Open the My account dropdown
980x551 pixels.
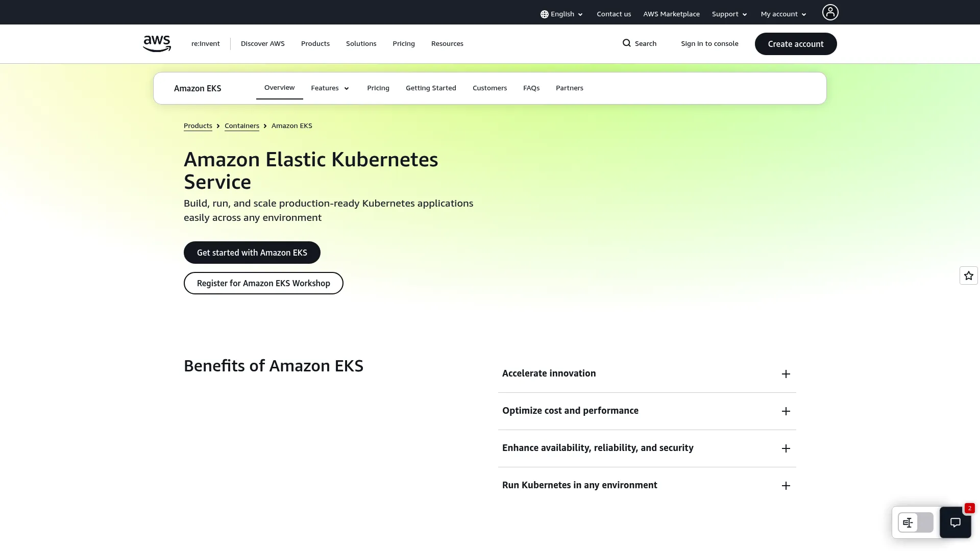783,14
